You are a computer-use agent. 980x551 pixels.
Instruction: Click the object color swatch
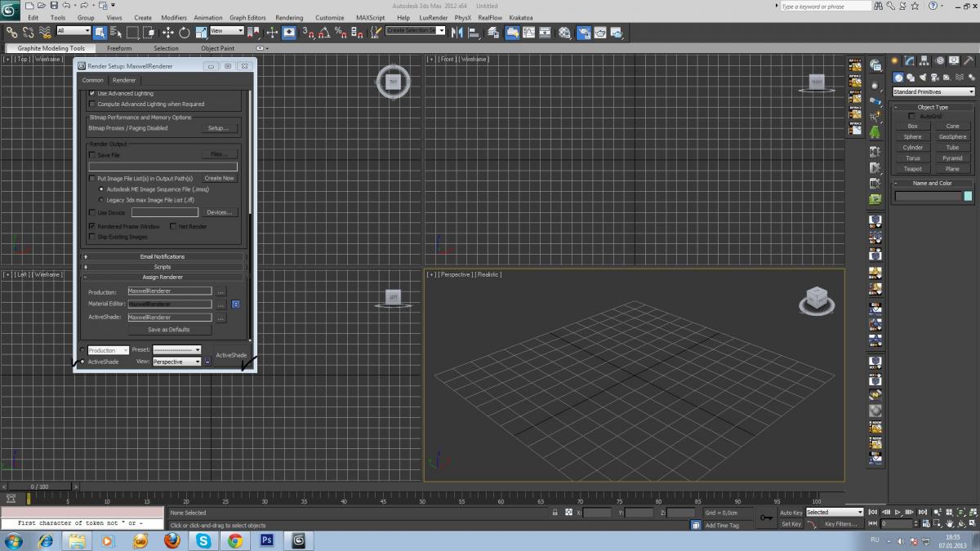pyautogui.click(x=968, y=196)
